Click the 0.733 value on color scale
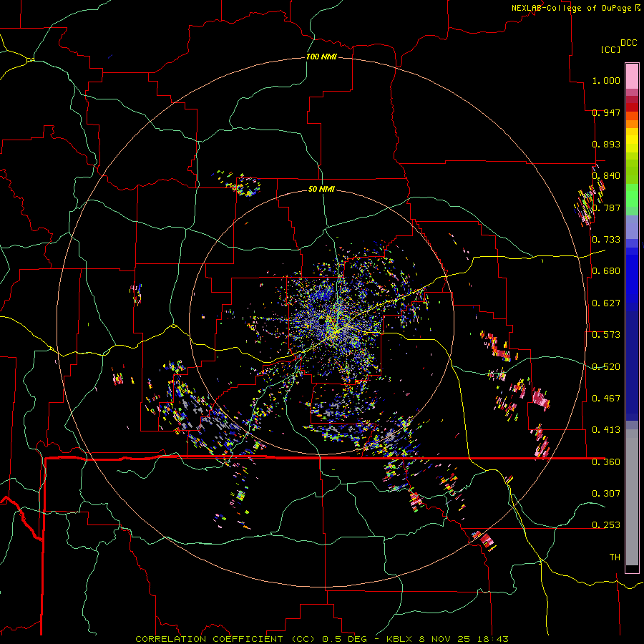Viewport: 644px width, 644px height. tap(606, 240)
